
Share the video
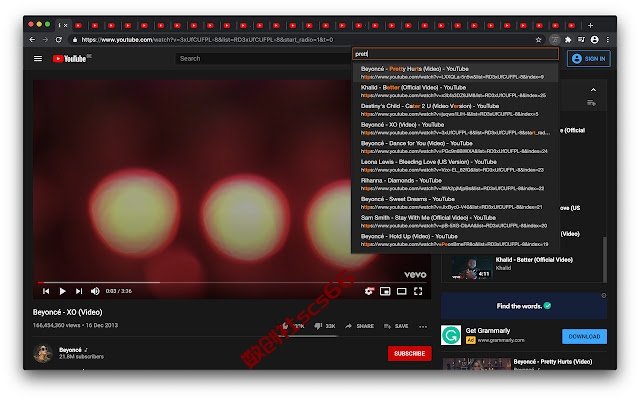click(x=359, y=326)
